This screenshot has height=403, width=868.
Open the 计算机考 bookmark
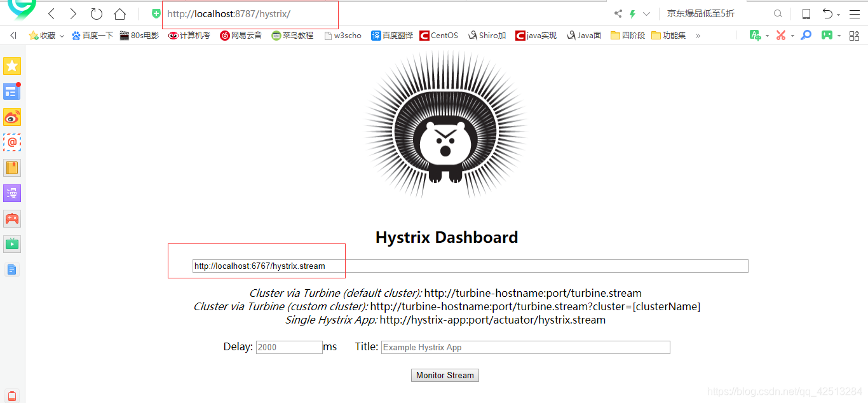pos(189,36)
